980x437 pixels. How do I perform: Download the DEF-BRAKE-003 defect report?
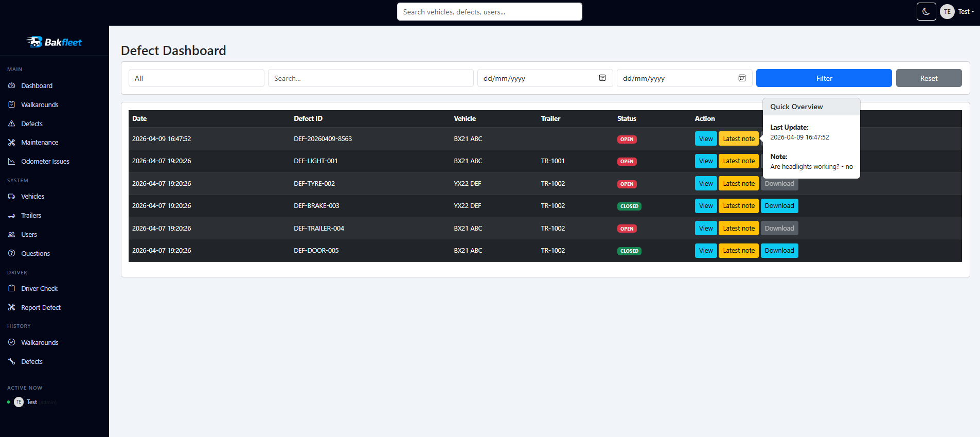click(779, 206)
